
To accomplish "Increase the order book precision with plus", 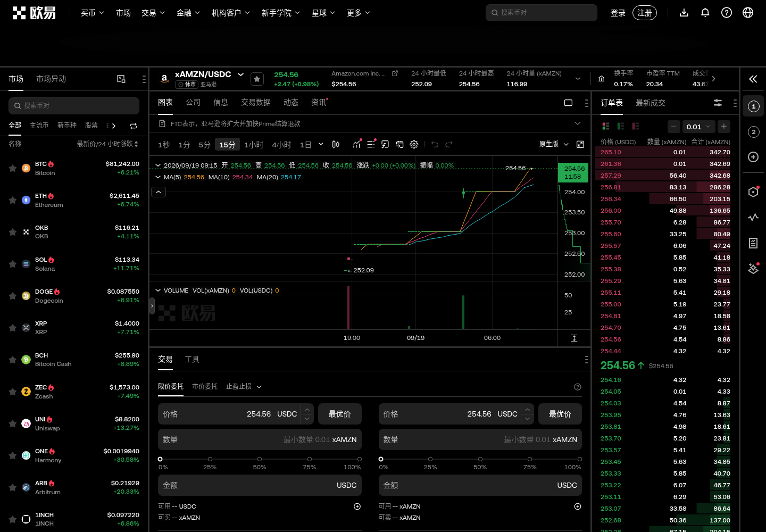I will [724, 126].
